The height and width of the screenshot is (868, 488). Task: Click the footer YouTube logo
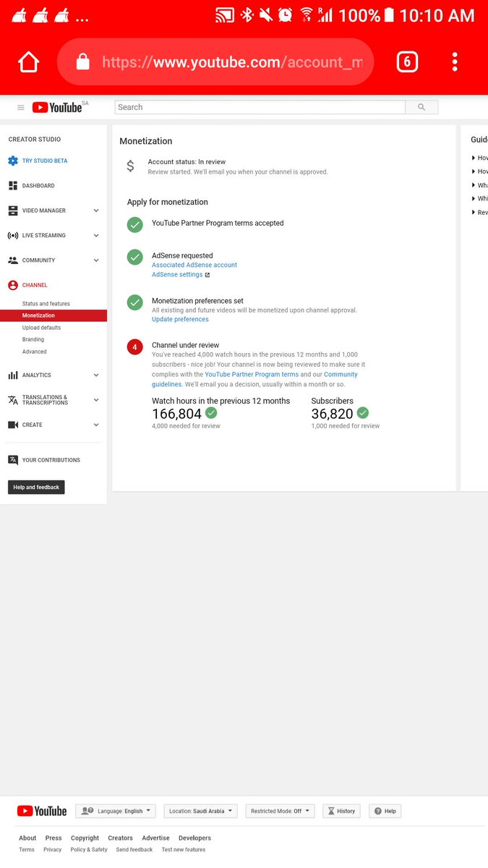(x=42, y=811)
